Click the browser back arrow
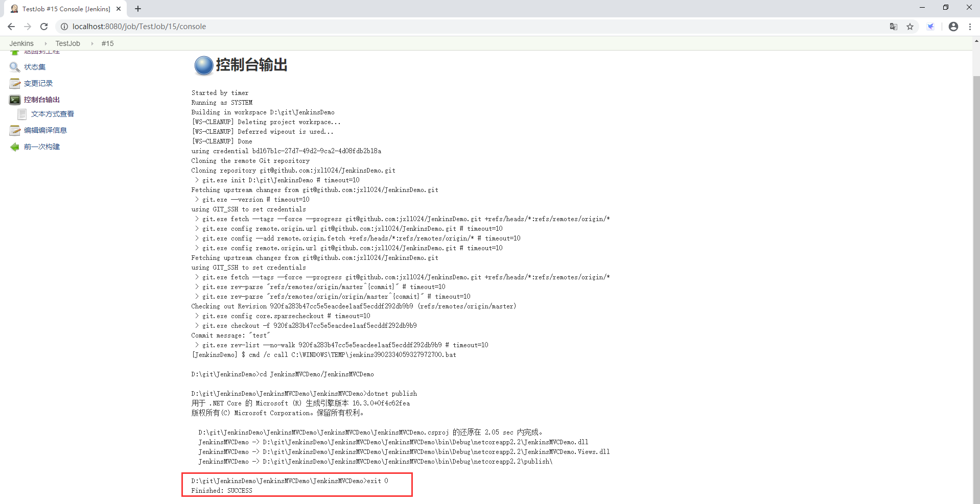The image size is (980, 504). pyautogui.click(x=11, y=27)
